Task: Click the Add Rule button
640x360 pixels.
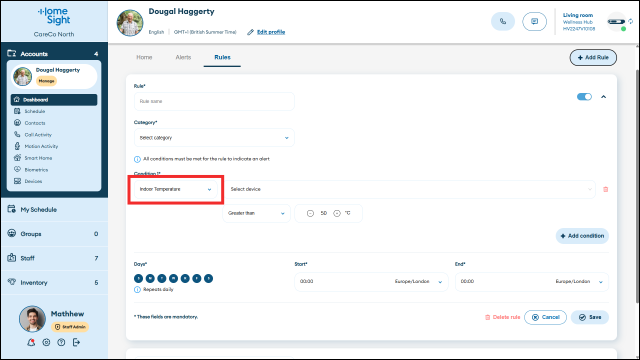Action: (593, 58)
